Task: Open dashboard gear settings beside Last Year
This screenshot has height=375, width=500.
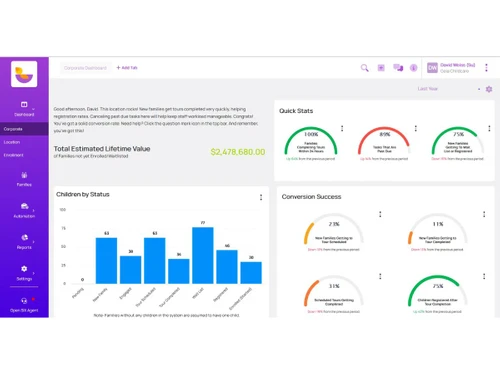Action: [489, 89]
